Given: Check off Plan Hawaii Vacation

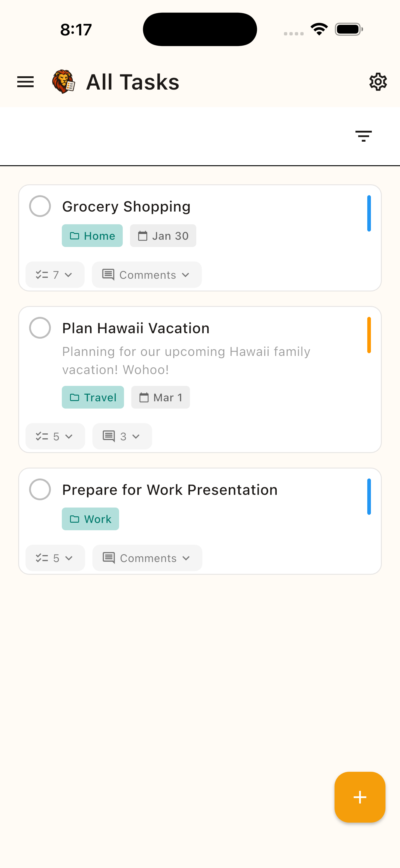Looking at the screenshot, I should tap(40, 328).
